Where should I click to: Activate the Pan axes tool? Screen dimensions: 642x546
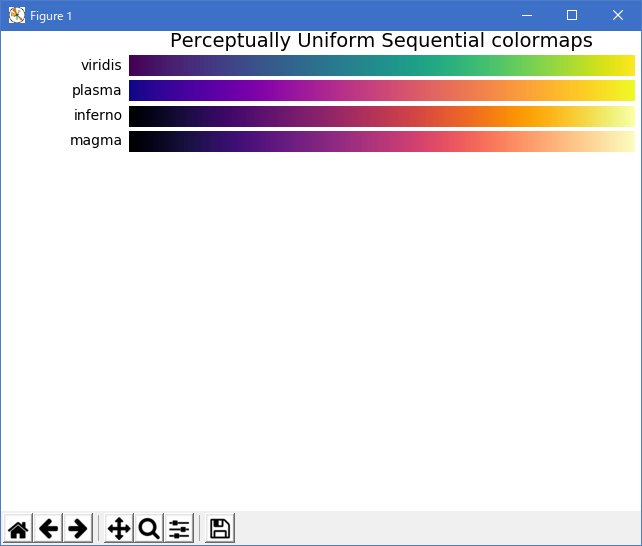coord(119,528)
